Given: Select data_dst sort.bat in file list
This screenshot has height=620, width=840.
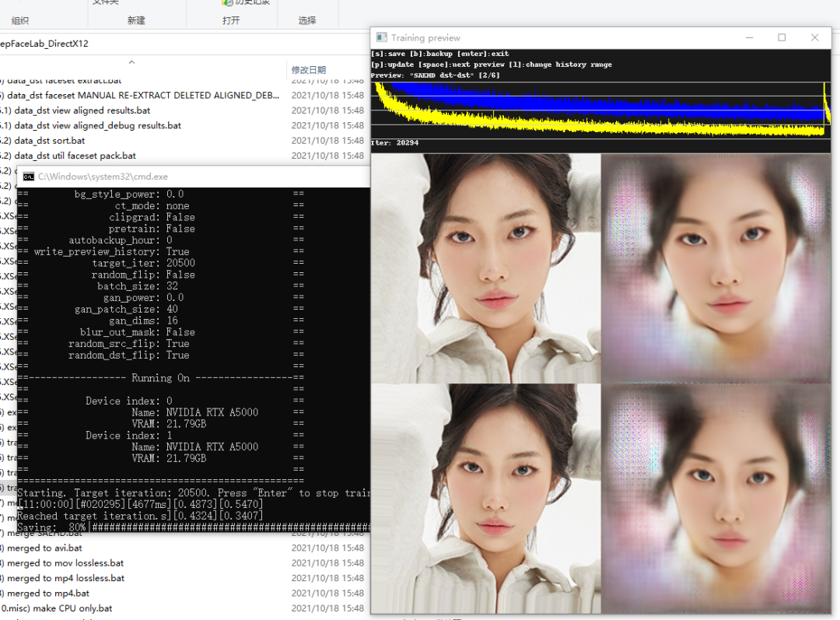Looking at the screenshot, I should pos(50,141).
